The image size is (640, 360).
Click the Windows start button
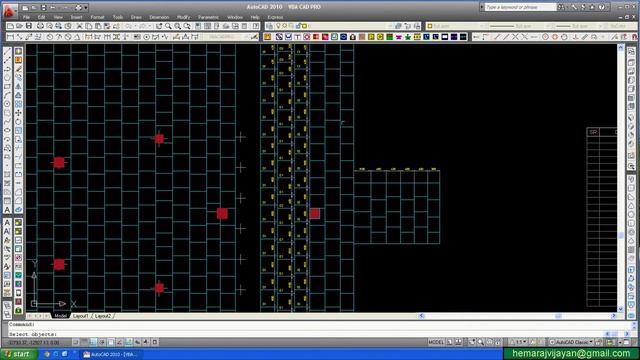(x=19, y=354)
